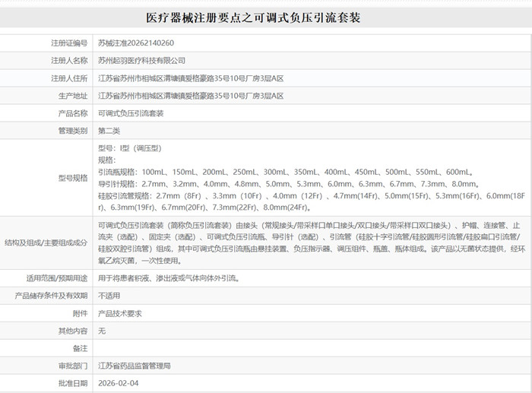Select the address in the 生产地址 row

click(191, 96)
